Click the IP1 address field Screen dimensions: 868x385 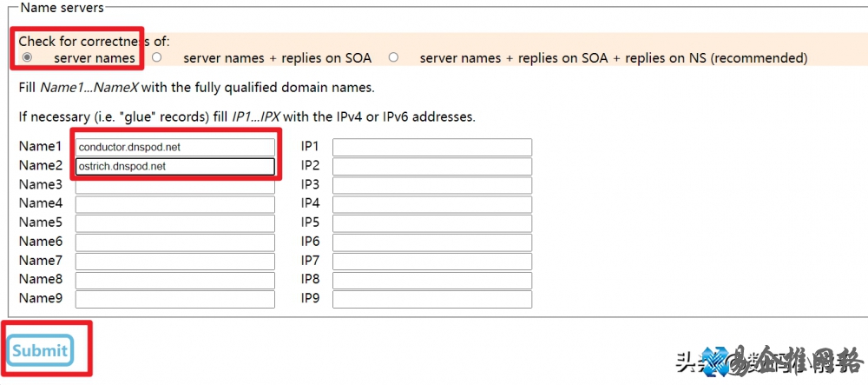[x=432, y=148]
